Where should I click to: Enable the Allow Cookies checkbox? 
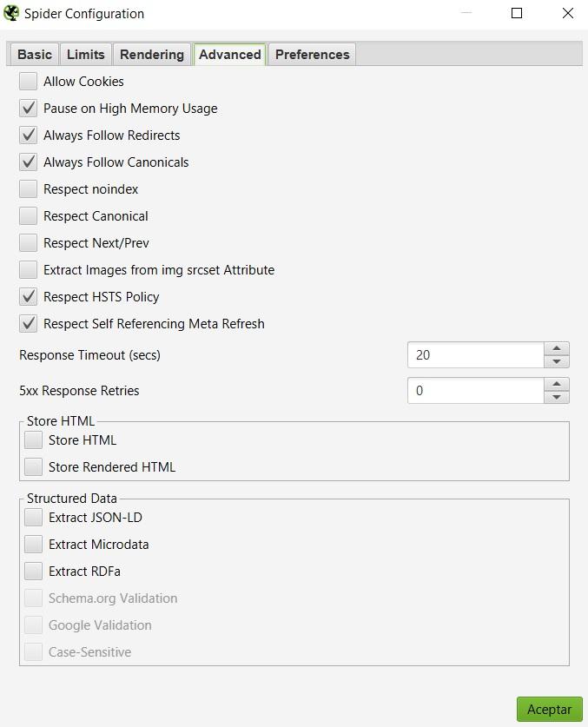(x=29, y=82)
